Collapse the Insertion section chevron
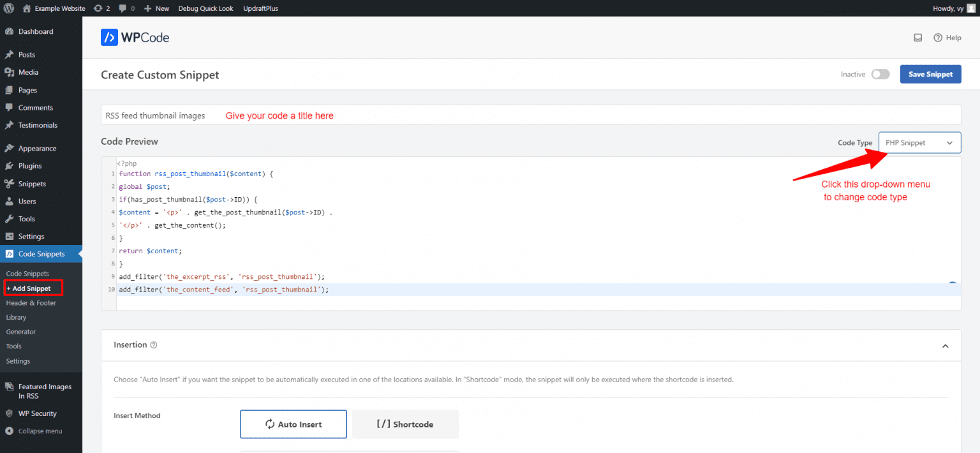Screen dimensions: 980x453 946,345
